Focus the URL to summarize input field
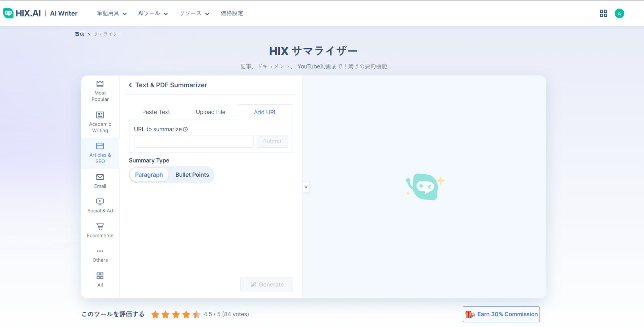 (194, 141)
